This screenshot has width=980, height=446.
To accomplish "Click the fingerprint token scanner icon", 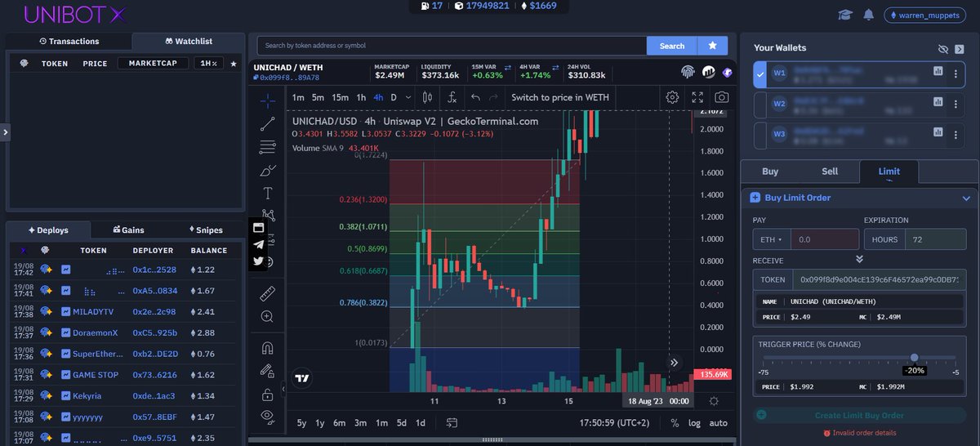I will tap(688, 72).
